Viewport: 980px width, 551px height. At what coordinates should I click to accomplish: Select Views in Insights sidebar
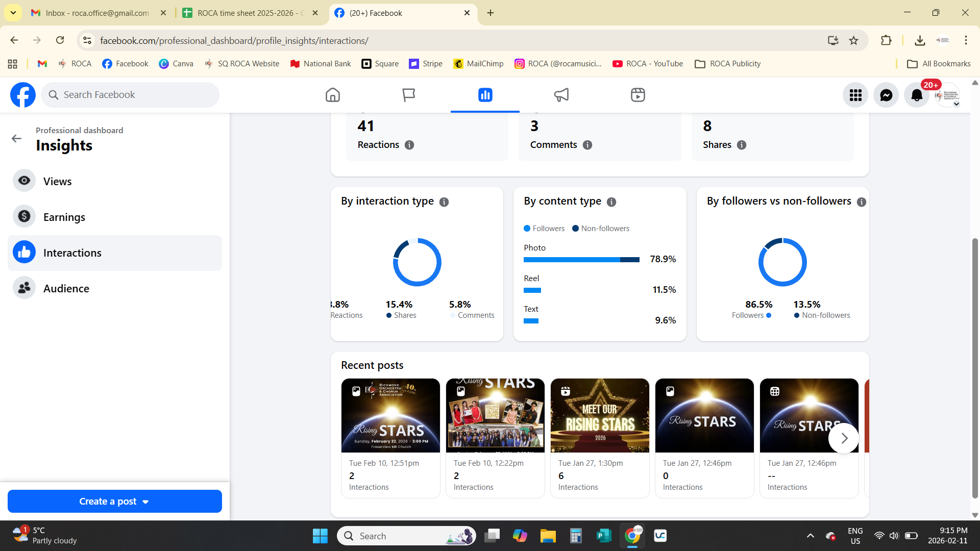pyautogui.click(x=58, y=181)
